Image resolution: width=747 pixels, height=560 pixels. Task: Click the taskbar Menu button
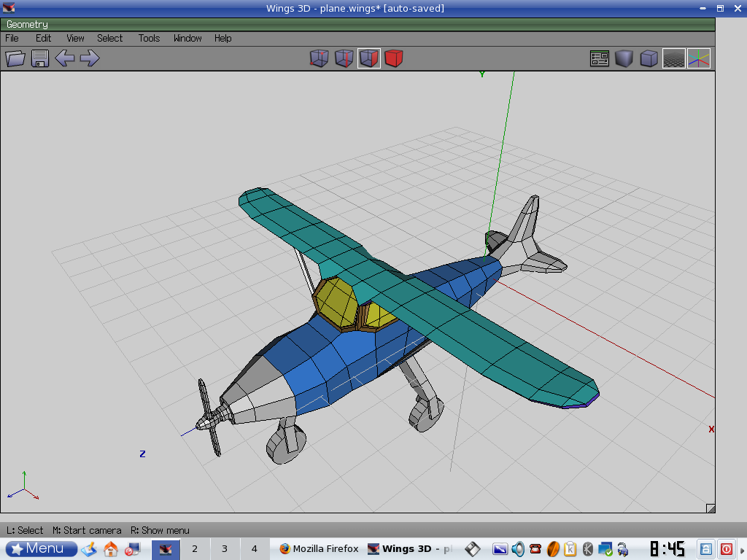pos(42,548)
